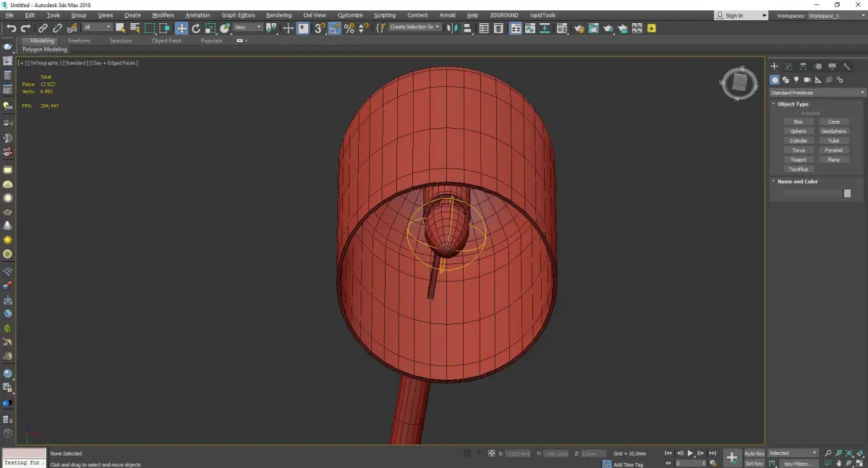Open the Modifiers menu

pyautogui.click(x=163, y=15)
